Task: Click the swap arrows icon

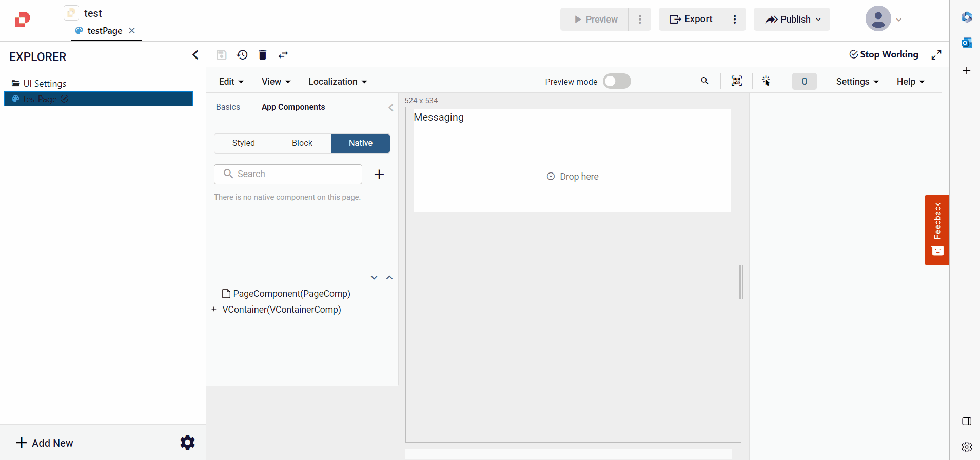Action: (x=283, y=55)
